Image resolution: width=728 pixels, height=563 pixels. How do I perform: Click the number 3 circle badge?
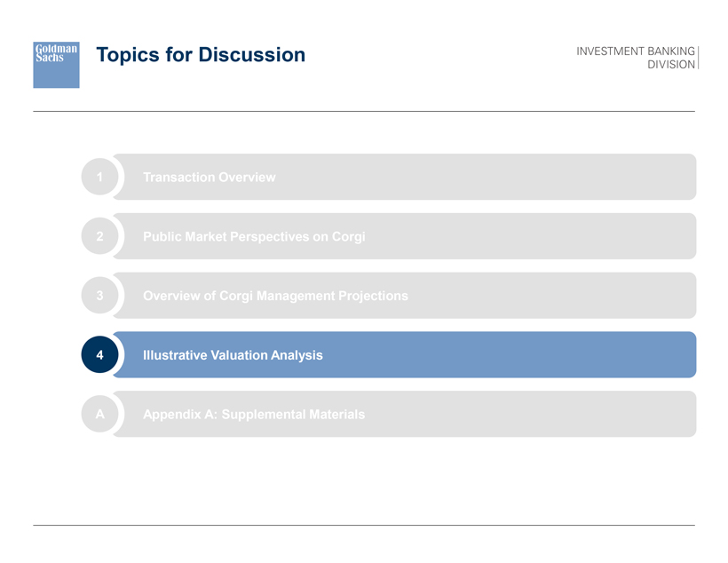click(x=100, y=295)
